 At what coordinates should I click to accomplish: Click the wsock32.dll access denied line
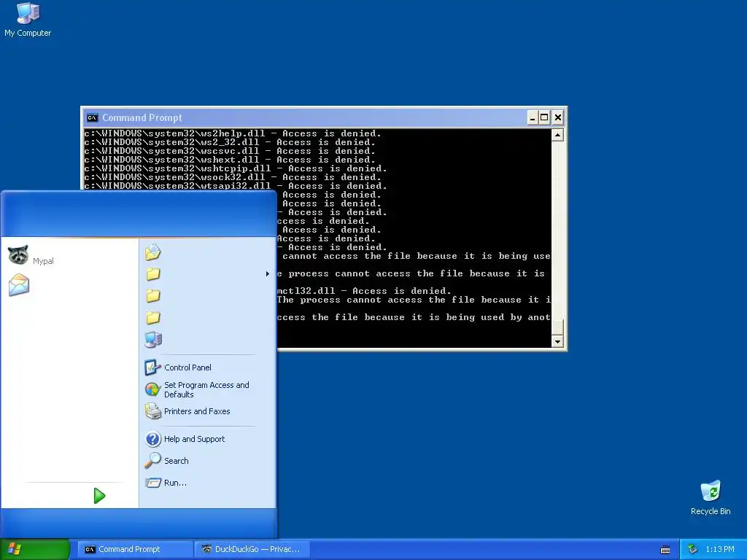pyautogui.click(x=233, y=177)
